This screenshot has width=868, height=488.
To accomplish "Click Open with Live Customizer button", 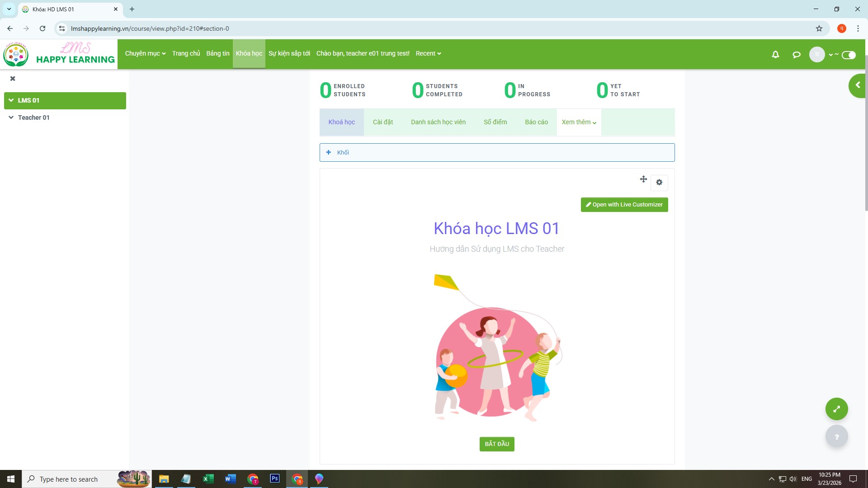I will point(624,205).
